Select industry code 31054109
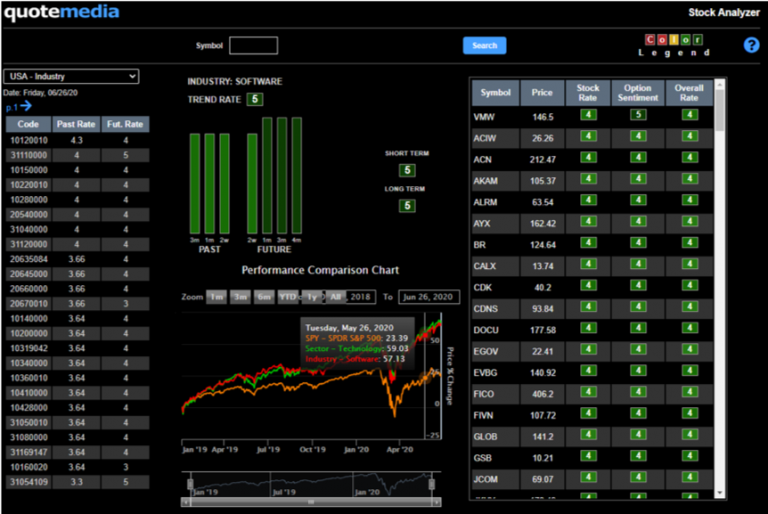The image size is (768, 514). [x=29, y=482]
